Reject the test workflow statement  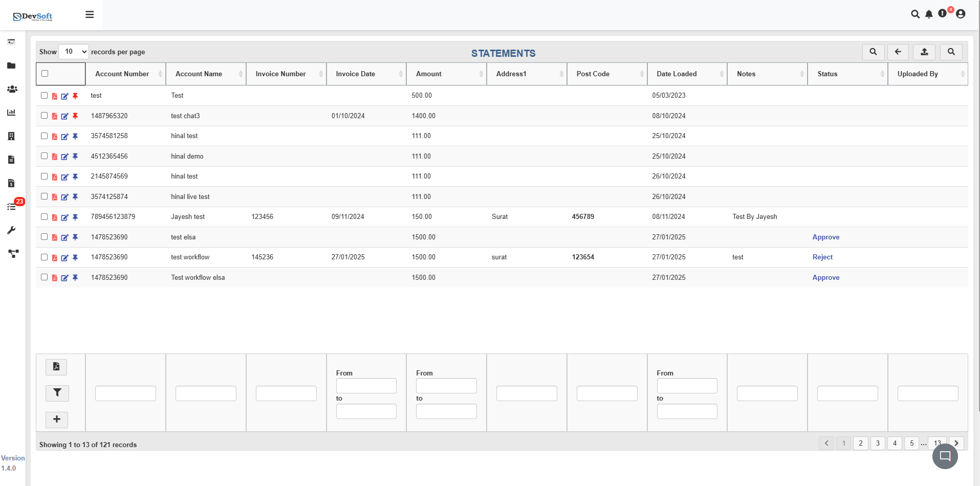click(822, 257)
